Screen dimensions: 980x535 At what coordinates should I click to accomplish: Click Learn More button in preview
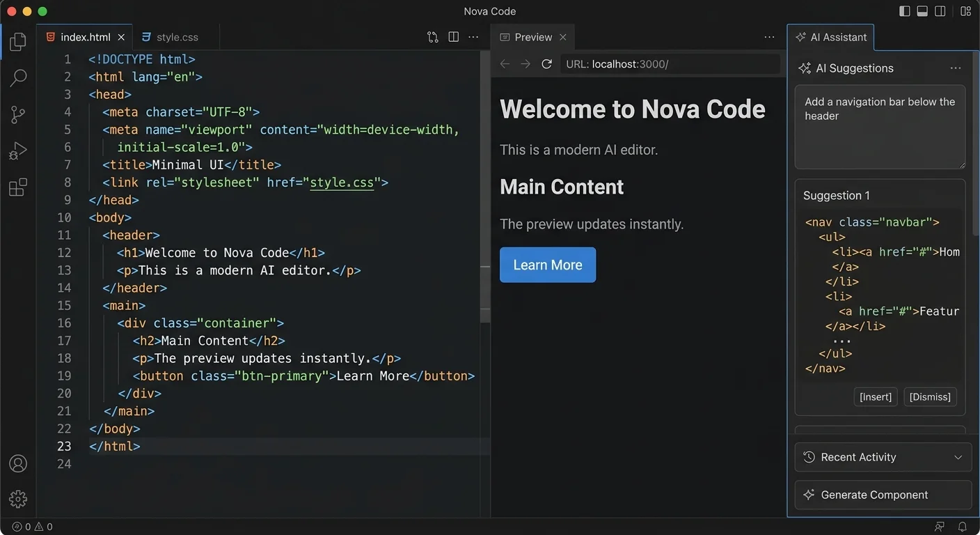click(x=548, y=265)
